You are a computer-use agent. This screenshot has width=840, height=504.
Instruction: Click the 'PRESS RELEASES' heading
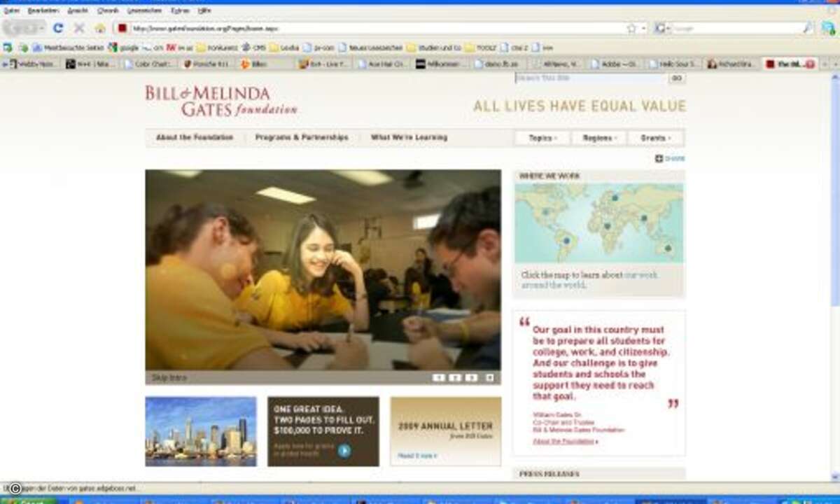pyautogui.click(x=549, y=474)
